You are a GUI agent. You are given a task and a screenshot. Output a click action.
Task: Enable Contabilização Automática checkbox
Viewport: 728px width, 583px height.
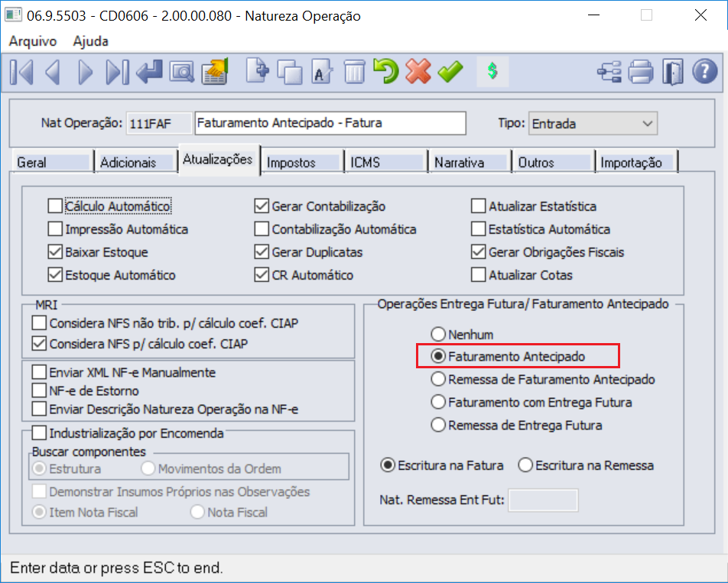click(262, 228)
